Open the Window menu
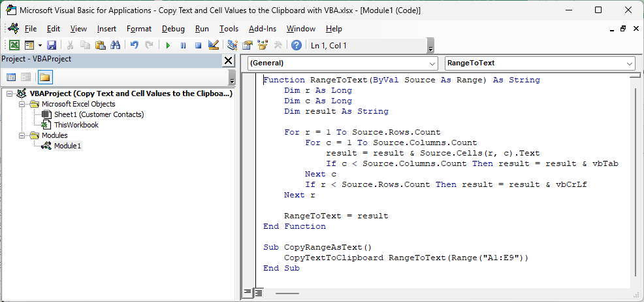The height and width of the screenshot is (302, 644). (x=301, y=29)
